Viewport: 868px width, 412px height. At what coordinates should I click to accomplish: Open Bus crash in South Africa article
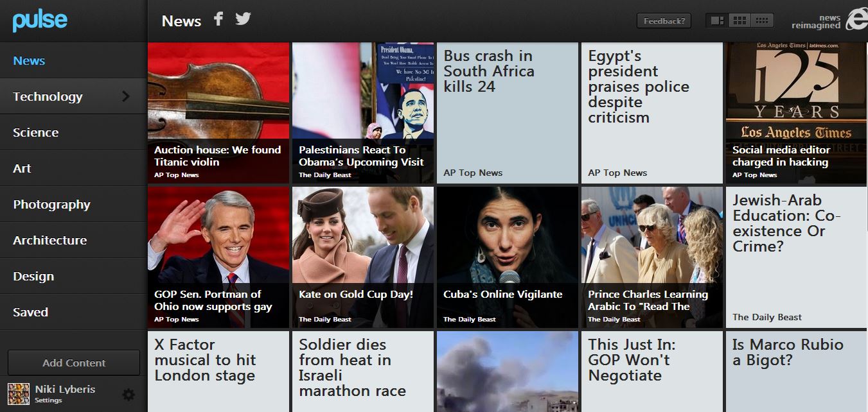[x=508, y=113]
